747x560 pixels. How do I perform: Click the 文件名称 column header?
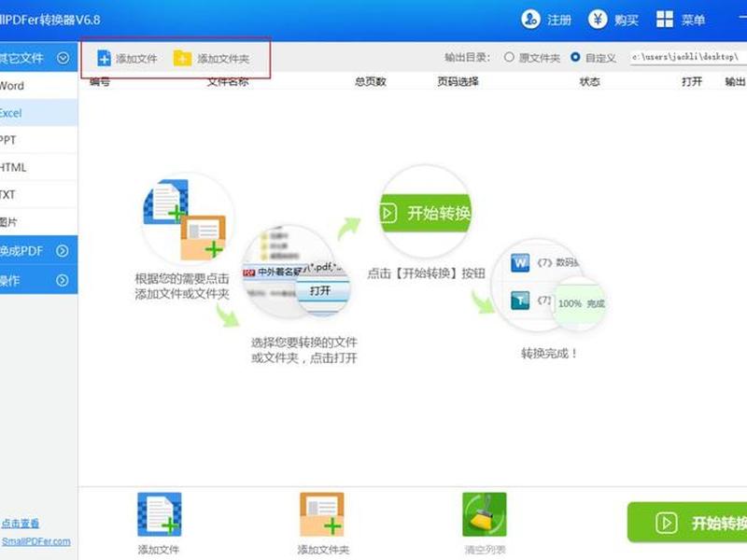tap(228, 81)
